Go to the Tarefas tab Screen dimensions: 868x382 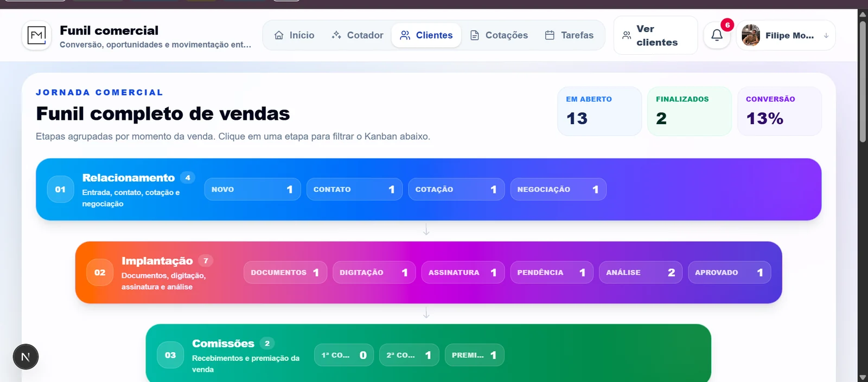pyautogui.click(x=569, y=35)
